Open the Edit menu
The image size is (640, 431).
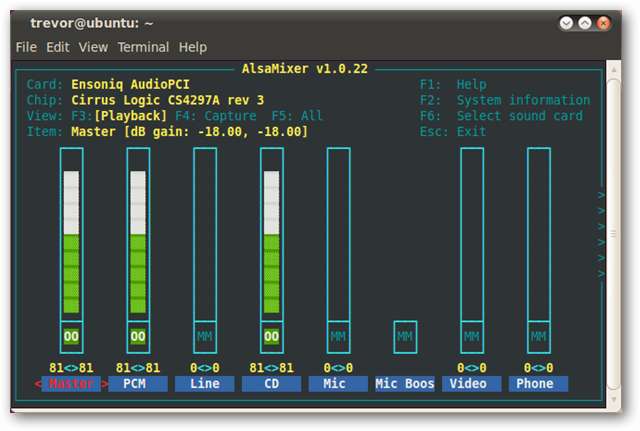point(58,47)
